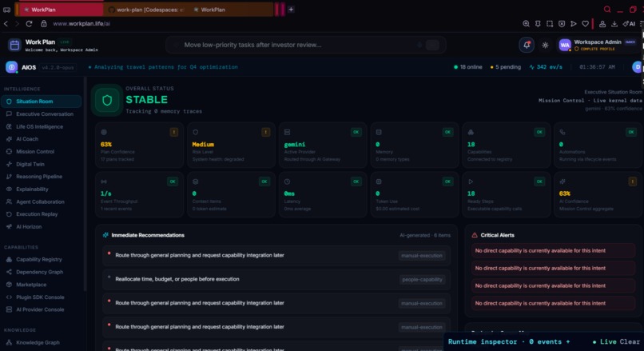Click the Immediate Recommendations sparkle icon
This screenshot has width=644, height=351.
[105, 235]
